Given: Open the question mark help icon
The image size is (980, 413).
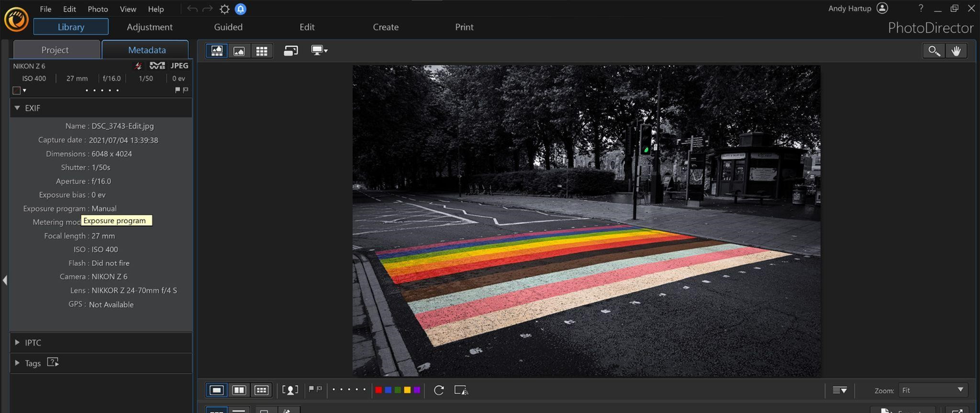Looking at the screenshot, I should pyautogui.click(x=920, y=9).
